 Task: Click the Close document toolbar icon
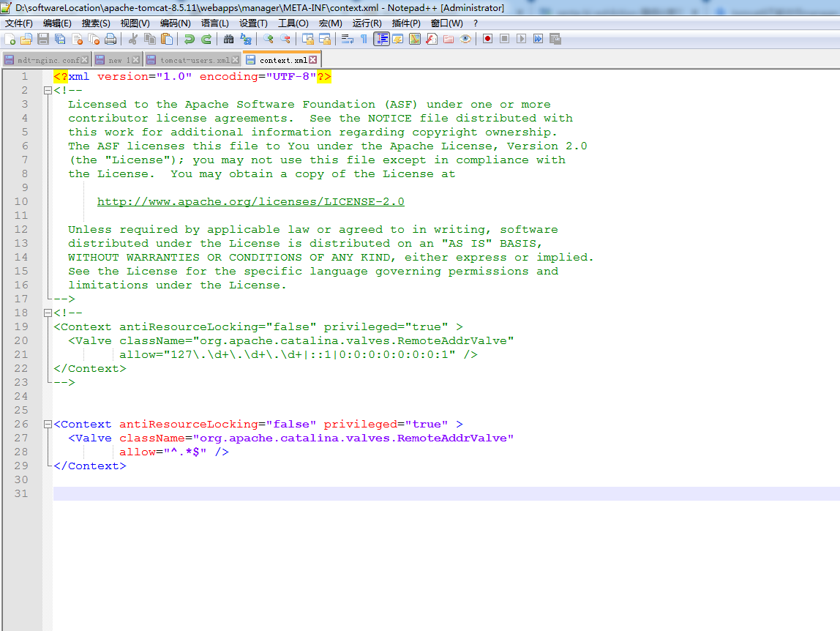pos(77,39)
